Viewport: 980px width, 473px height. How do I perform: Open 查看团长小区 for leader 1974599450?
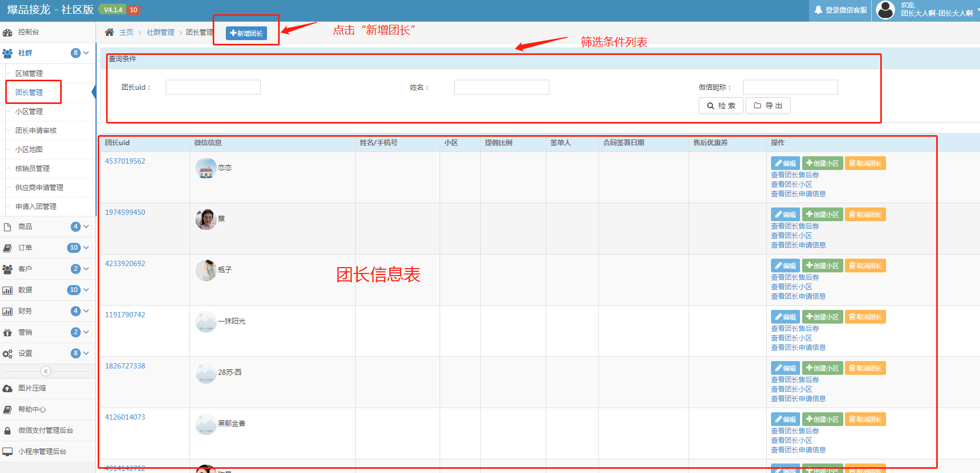792,236
